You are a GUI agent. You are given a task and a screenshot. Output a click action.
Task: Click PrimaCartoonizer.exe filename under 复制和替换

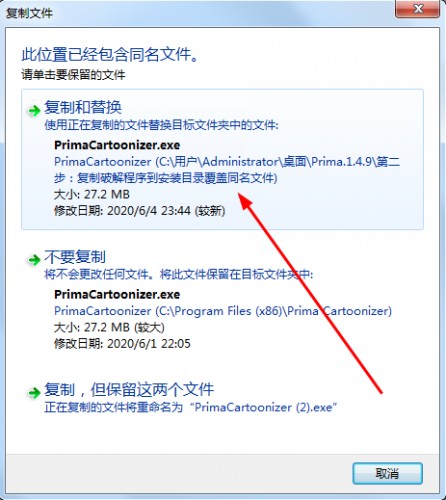tap(117, 145)
